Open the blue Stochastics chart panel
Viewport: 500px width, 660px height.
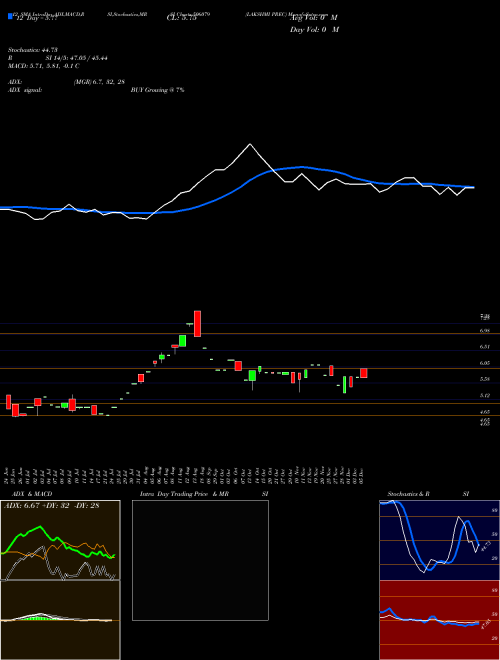coord(439,540)
